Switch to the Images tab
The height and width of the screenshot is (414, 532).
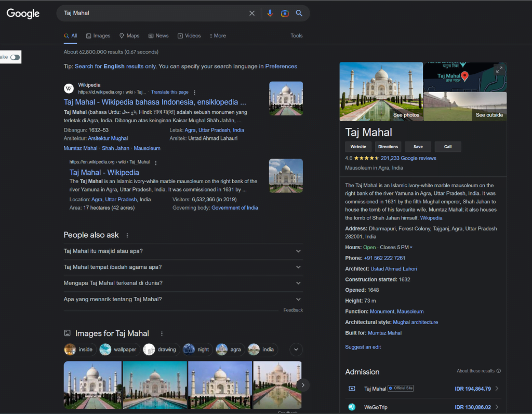pyautogui.click(x=98, y=35)
